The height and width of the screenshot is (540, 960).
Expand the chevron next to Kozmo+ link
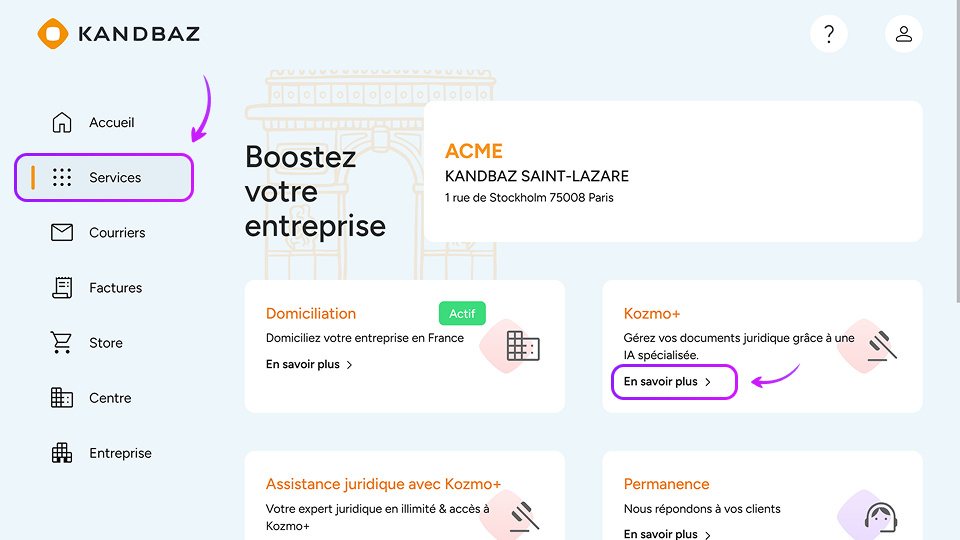708,382
